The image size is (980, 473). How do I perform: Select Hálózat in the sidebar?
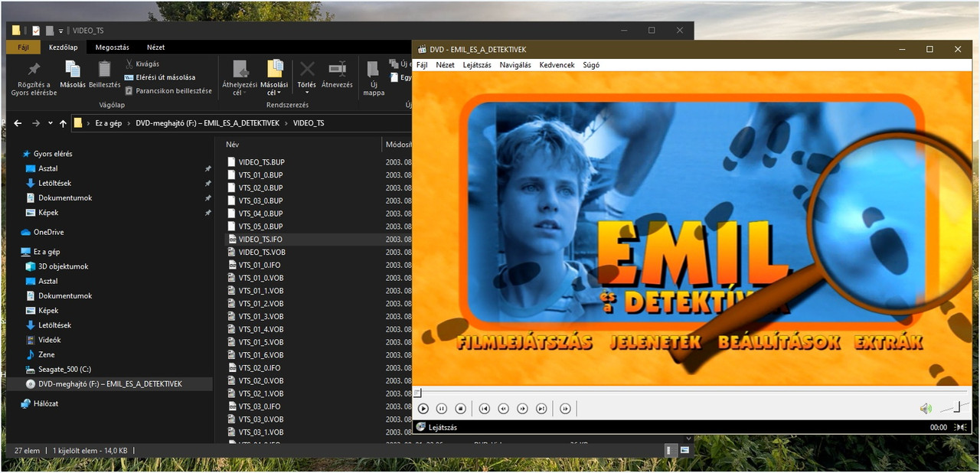pos(46,403)
